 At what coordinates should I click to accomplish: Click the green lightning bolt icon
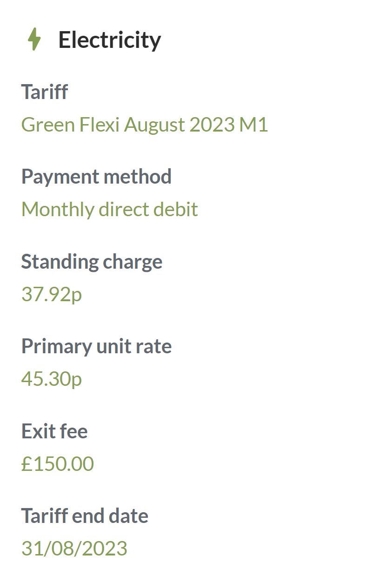(x=34, y=40)
